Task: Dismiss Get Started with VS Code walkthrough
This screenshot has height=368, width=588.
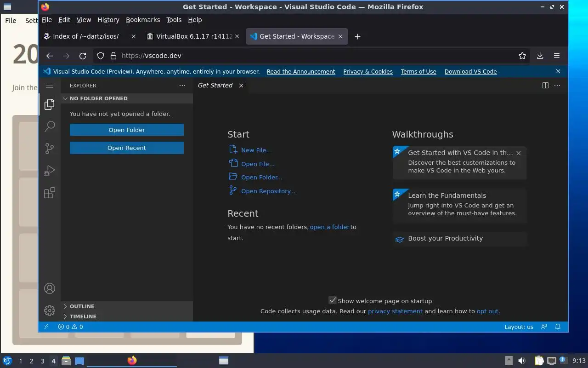Action: tap(519, 153)
